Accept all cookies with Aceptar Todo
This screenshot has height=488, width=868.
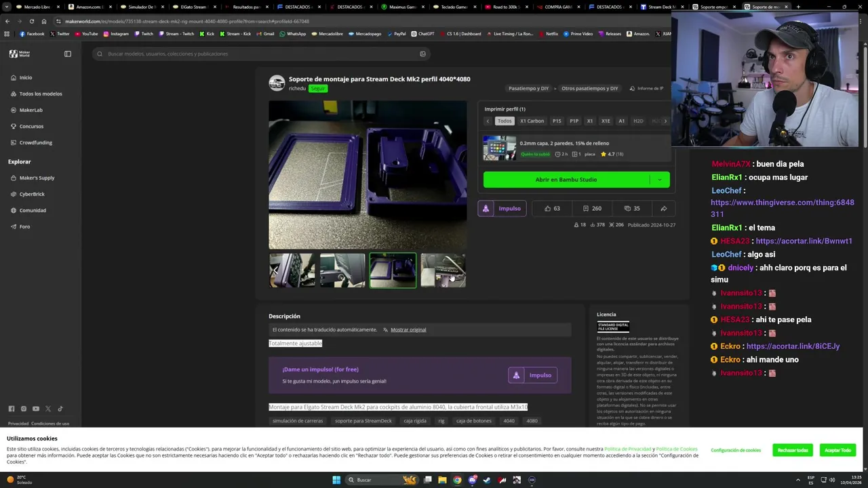coord(837,450)
